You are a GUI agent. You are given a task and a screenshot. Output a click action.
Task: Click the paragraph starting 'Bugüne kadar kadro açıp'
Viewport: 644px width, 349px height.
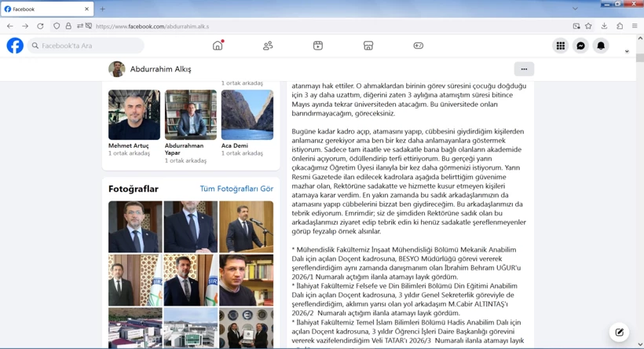(x=409, y=182)
